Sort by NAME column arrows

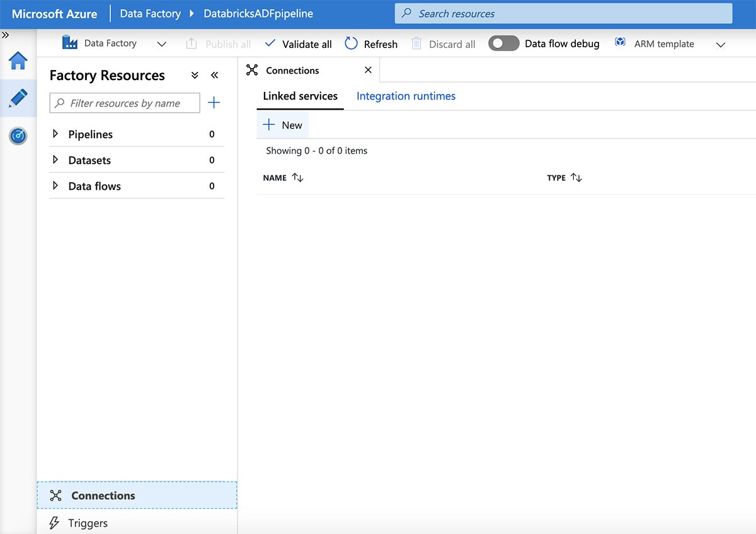tap(298, 178)
